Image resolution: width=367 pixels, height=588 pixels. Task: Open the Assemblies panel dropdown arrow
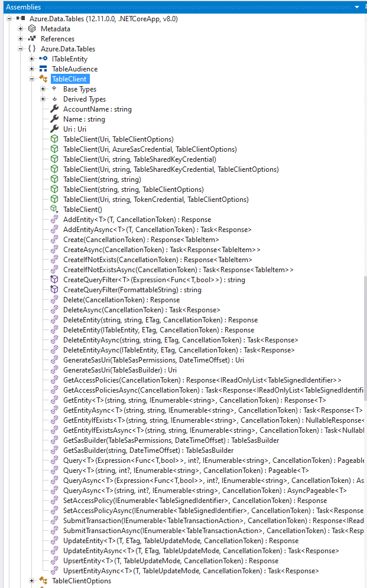coord(358,6)
